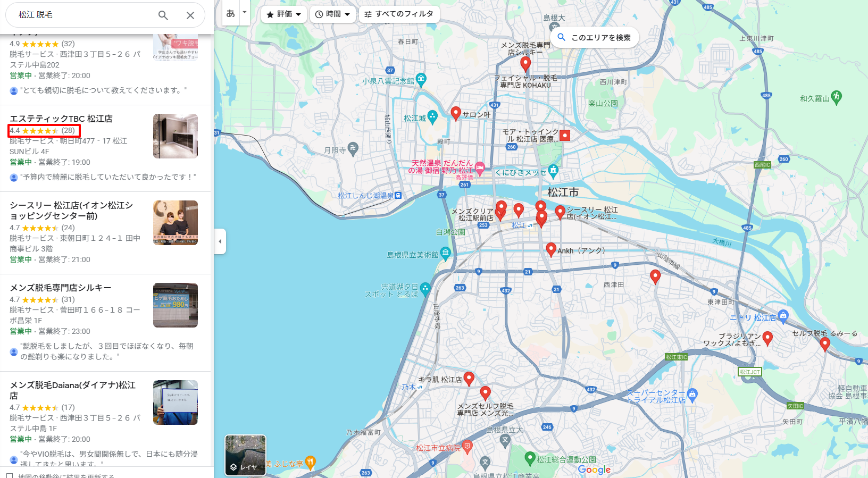Clear the search with the X icon
Image resolution: width=868 pixels, height=478 pixels.
tap(190, 15)
